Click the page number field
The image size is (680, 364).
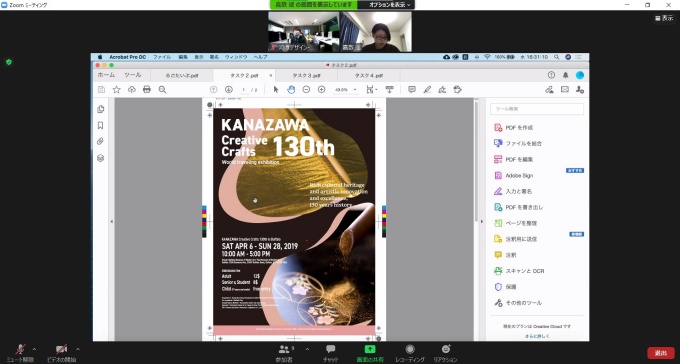click(x=244, y=90)
